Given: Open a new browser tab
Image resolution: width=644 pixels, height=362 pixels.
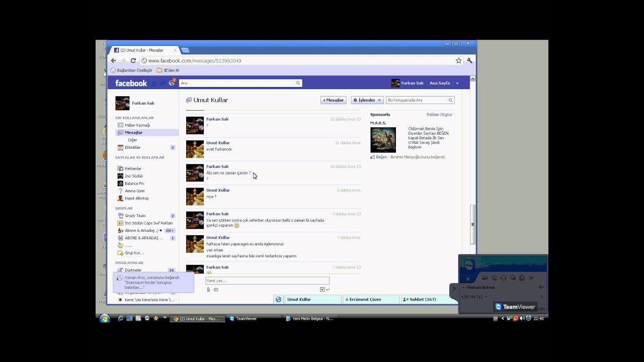Looking at the screenshot, I should click(x=185, y=50).
